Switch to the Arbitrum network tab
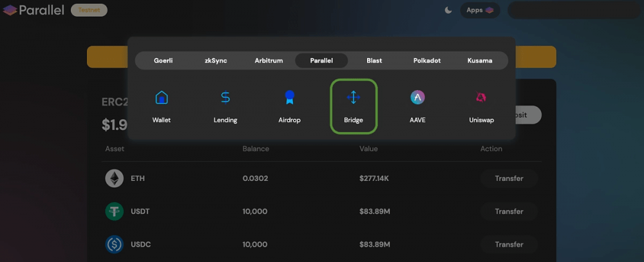The image size is (644, 262). click(x=269, y=61)
